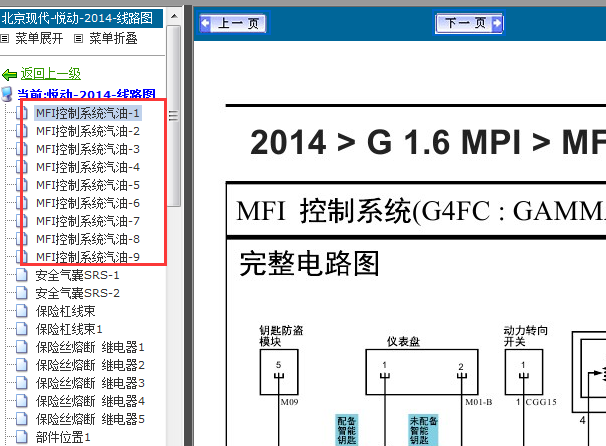Screen dimensions: 606x446
Task: Open 安全气囊SRS-1 diagram
Action: pos(77,275)
